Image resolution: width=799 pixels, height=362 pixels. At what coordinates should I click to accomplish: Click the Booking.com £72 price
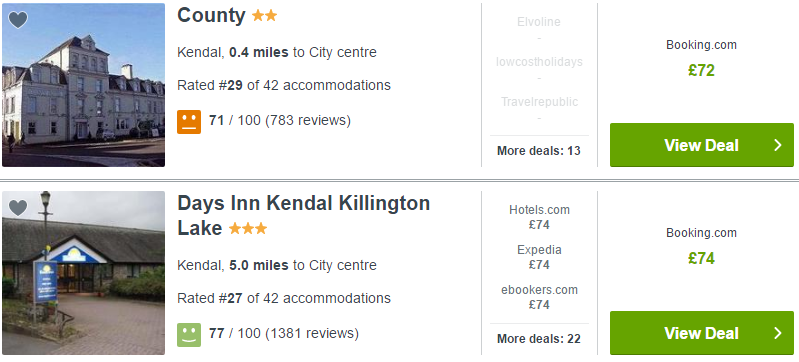coord(702,70)
